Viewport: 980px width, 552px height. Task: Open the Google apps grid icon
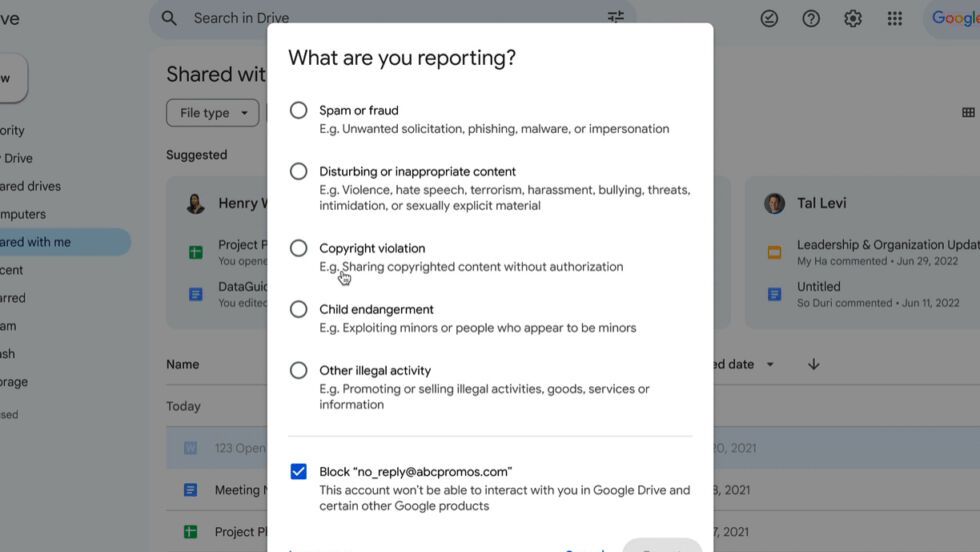tap(894, 19)
